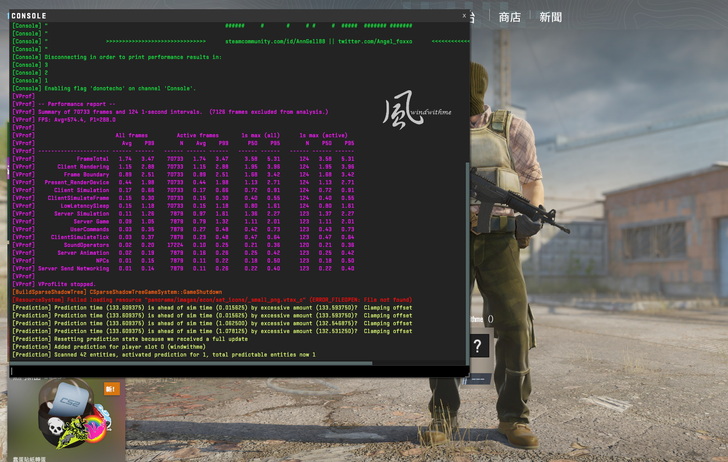Click the question mark icon box
Viewport: 728px width, 462px height.
click(478, 346)
